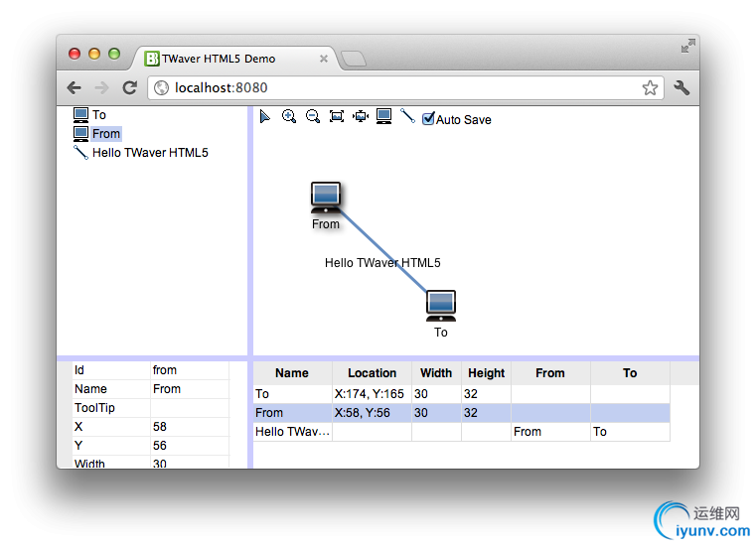Screen dimensions: 756x547
Task: Click the Height column header
Action: [x=486, y=373]
